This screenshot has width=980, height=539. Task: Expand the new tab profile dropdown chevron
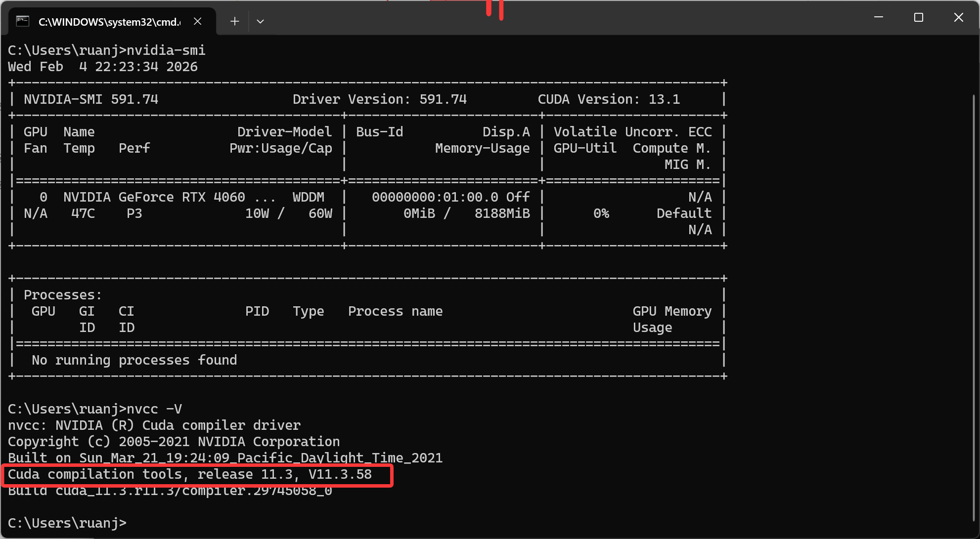point(260,21)
